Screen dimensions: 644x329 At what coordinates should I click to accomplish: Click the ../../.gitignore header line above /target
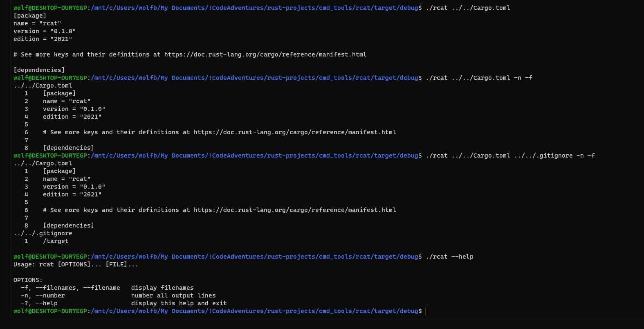coord(43,233)
